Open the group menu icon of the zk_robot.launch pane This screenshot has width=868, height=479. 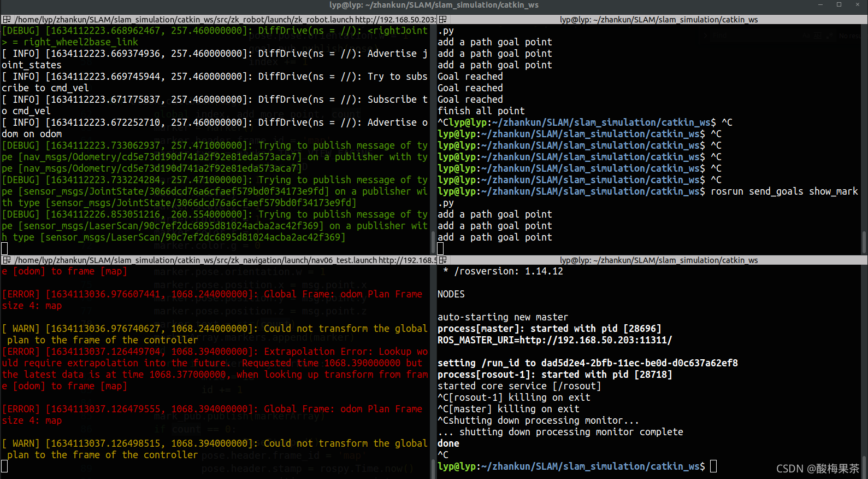(7, 20)
